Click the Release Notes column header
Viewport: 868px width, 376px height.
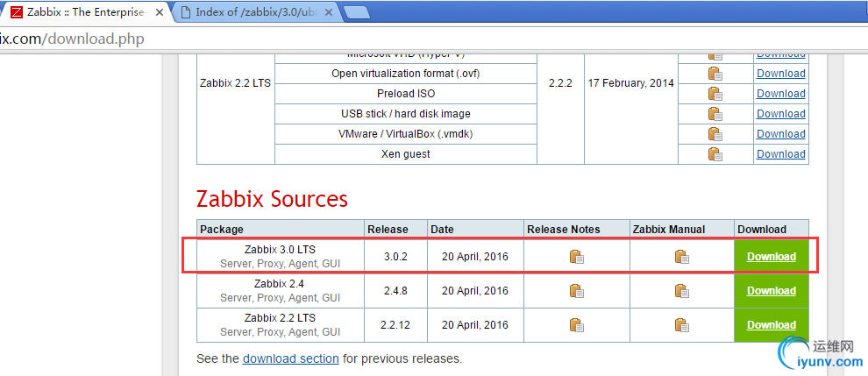[x=577, y=230]
